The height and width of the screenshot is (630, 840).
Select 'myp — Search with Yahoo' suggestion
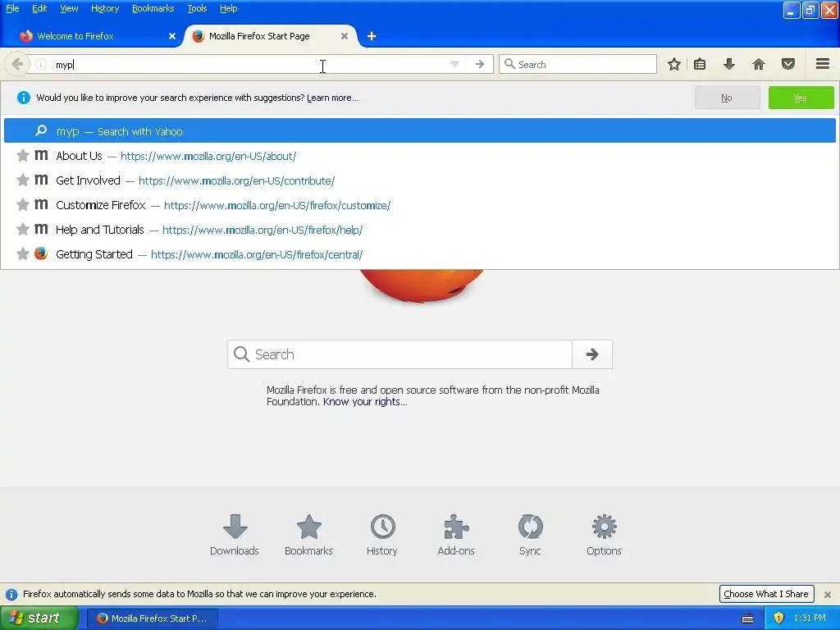419,130
